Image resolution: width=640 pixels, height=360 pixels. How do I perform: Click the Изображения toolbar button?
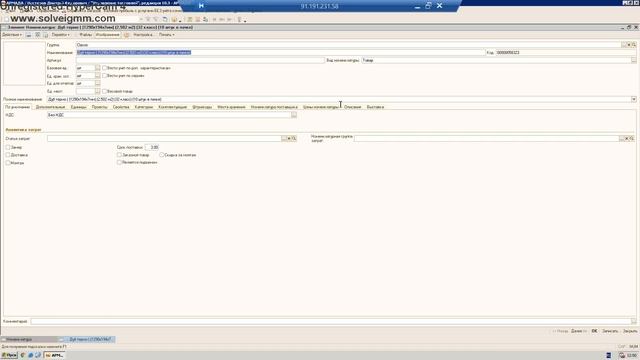click(107, 35)
